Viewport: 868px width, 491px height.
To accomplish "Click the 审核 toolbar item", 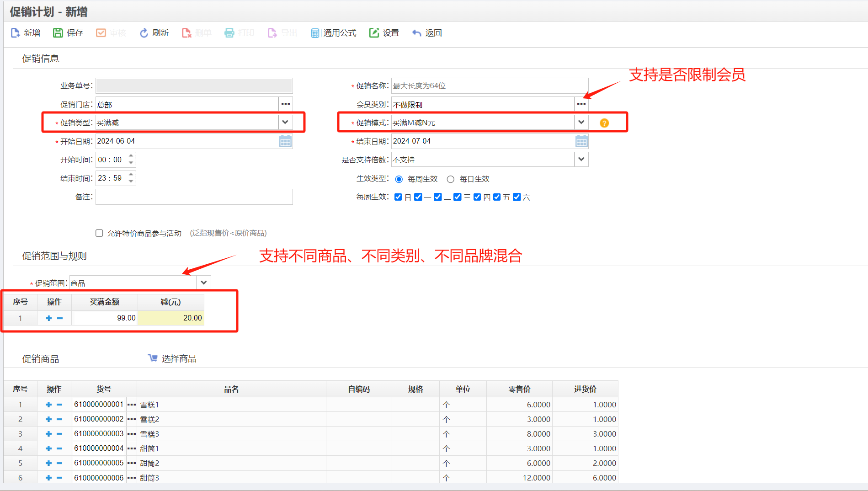I will click(x=111, y=32).
